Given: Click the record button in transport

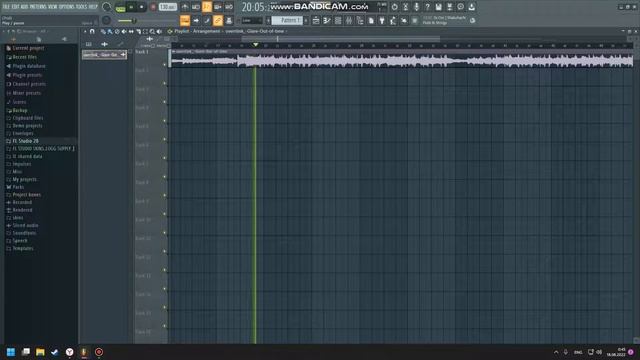Looking at the screenshot, I should point(153,7).
